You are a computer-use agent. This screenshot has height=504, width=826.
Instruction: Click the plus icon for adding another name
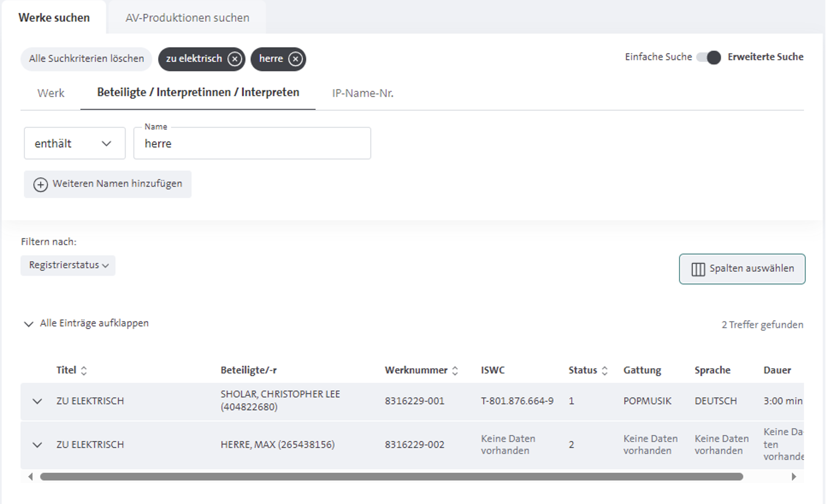click(x=40, y=185)
